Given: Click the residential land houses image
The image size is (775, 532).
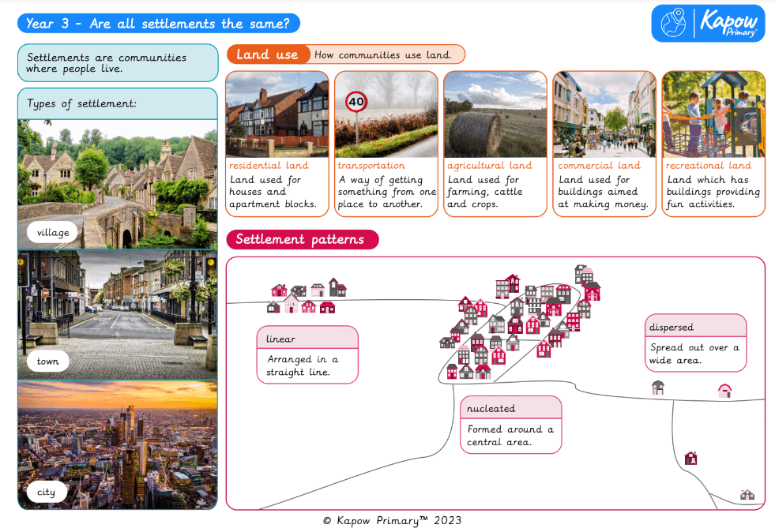Looking at the screenshot, I should pyautogui.click(x=277, y=114).
